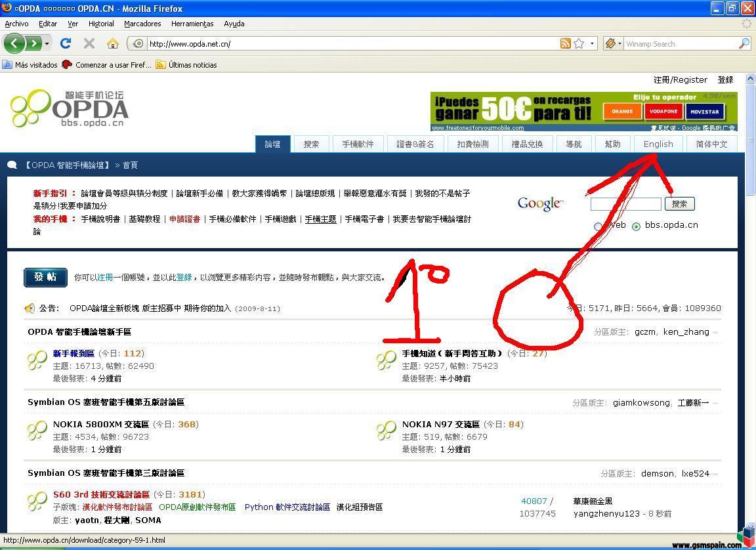Click the forum icon beside S60 3rd

click(37, 502)
